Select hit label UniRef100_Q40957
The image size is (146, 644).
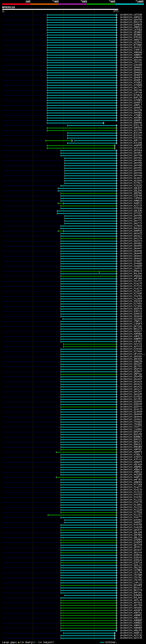pyautogui.click(x=131, y=153)
